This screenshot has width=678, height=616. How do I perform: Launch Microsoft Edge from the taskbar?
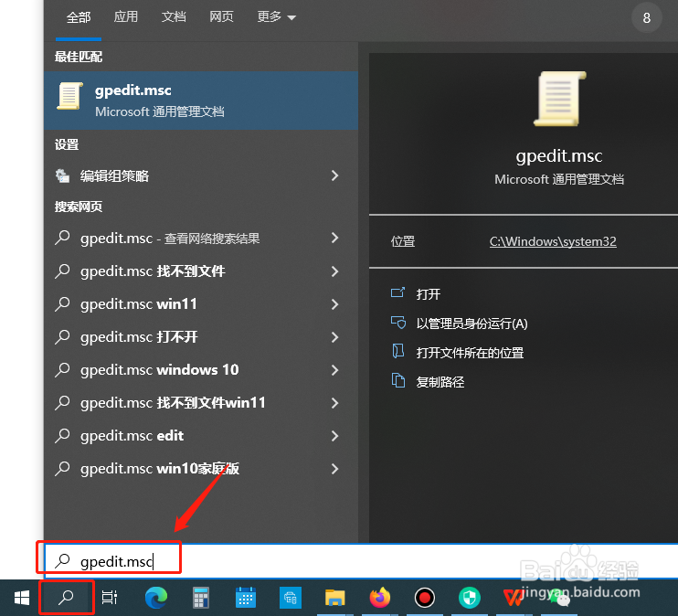coord(155,598)
